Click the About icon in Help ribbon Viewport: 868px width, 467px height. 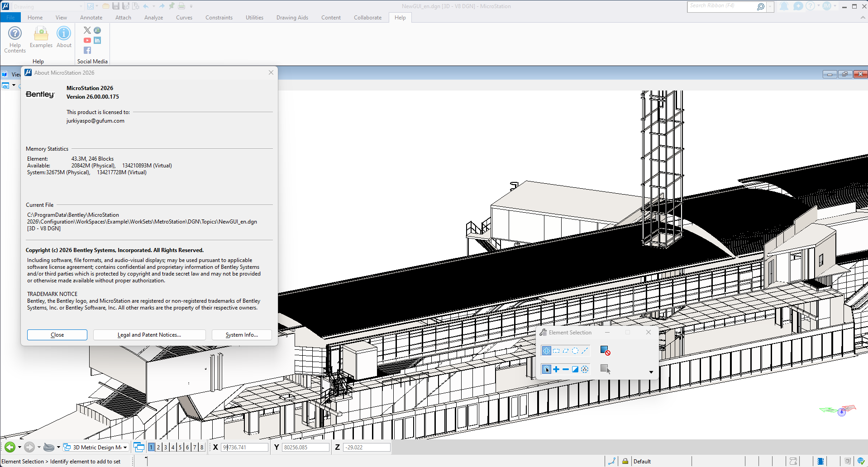(64, 37)
